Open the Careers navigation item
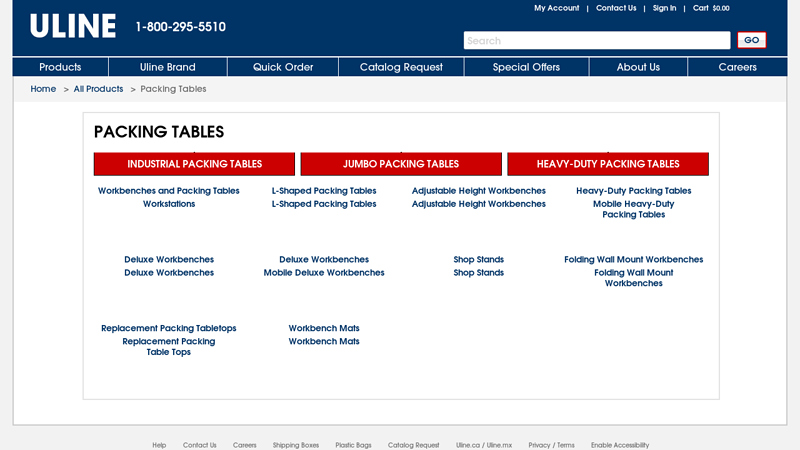Screen dimensions: 800x450 738,67
